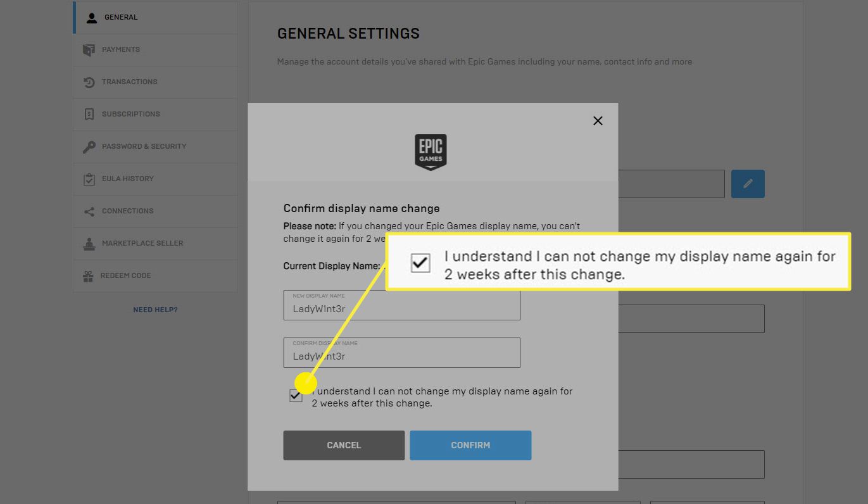Click the blue pencil edit button
Viewport: 868px width, 504px height.
pos(748,184)
